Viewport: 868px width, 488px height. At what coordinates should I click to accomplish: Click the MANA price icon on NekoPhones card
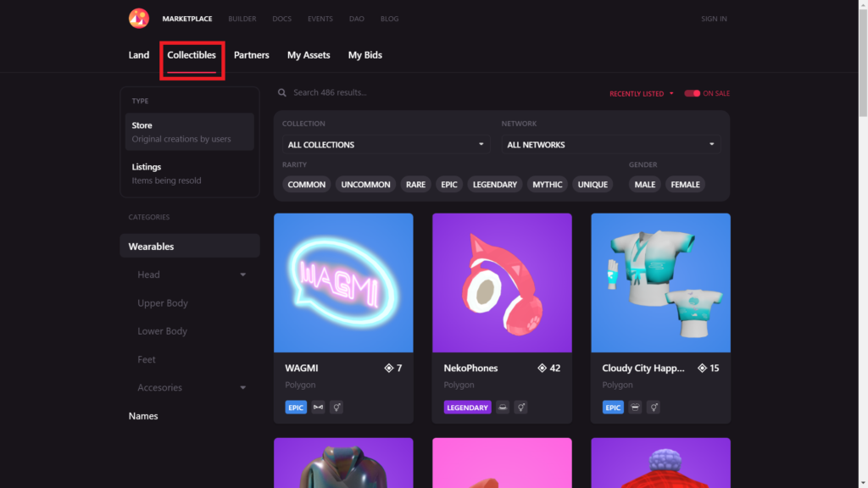pyautogui.click(x=542, y=368)
